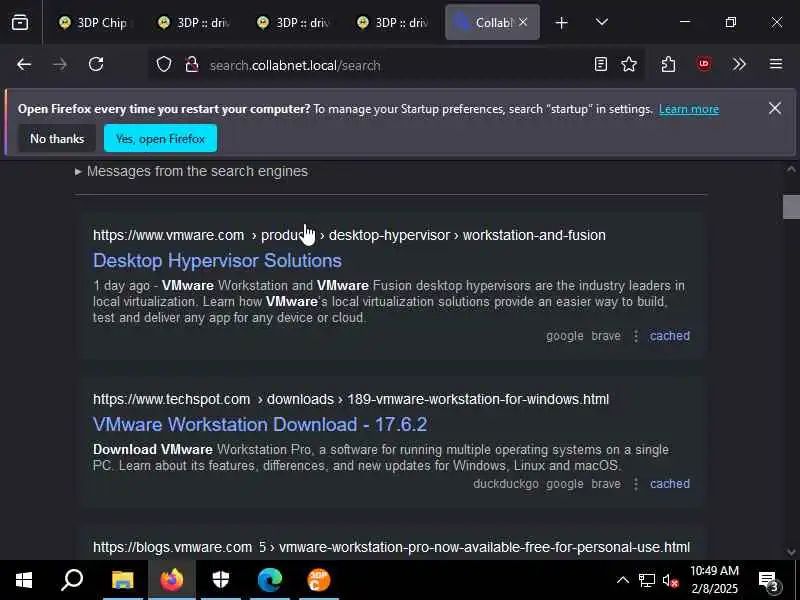Switch to the second tab titled 3DP :: driv
800x600 pixels.
194,22
